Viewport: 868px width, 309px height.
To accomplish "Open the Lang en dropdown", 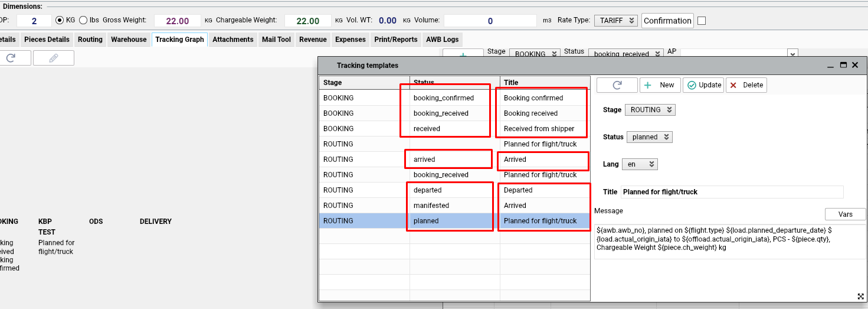I will (x=639, y=164).
